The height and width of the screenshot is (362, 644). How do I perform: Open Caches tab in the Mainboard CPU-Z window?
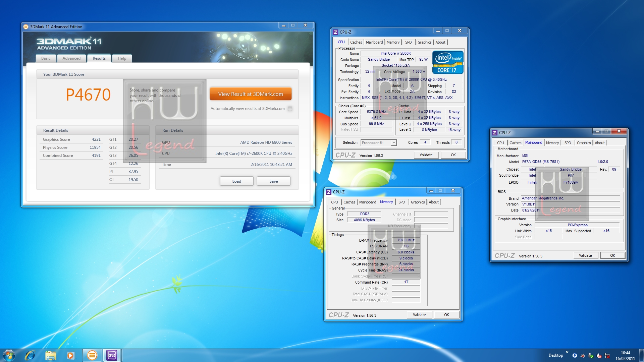pyautogui.click(x=515, y=143)
